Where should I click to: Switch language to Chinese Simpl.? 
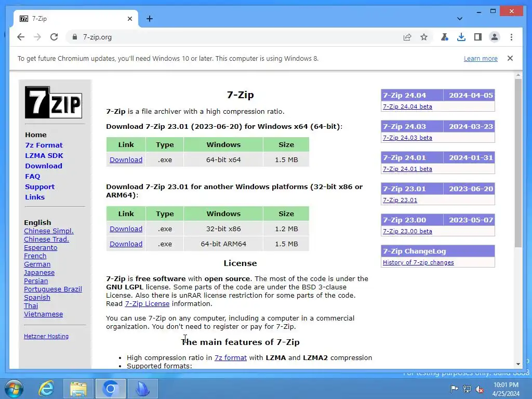pyautogui.click(x=48, y=231)
